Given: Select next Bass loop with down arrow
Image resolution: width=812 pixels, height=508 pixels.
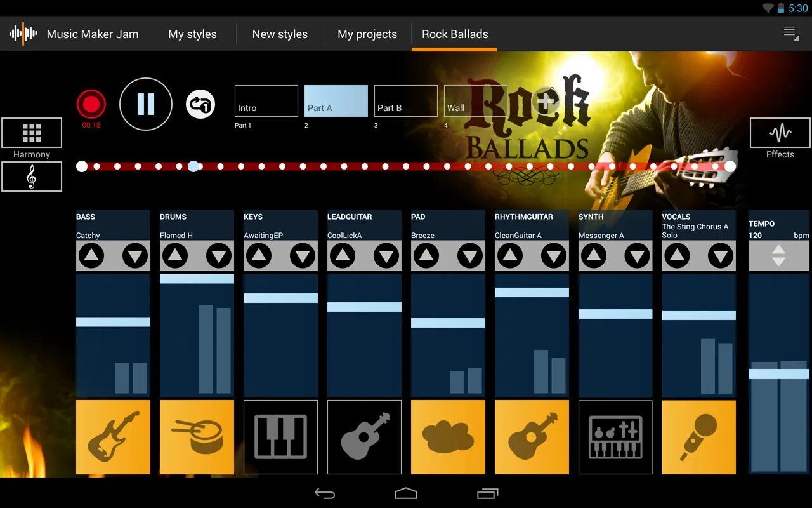Looking at the screenshot, I should point(135,256).
